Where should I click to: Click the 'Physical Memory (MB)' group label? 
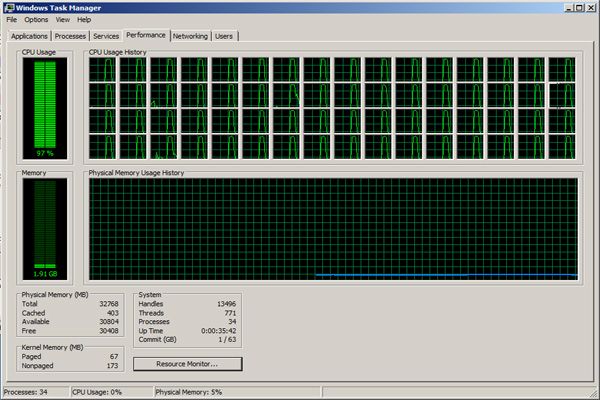click(55, 295)
